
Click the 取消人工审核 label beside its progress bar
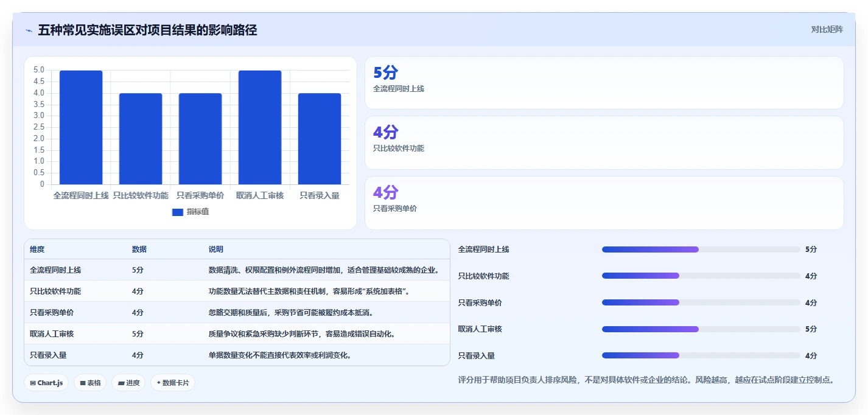click(x=480, y=329)
